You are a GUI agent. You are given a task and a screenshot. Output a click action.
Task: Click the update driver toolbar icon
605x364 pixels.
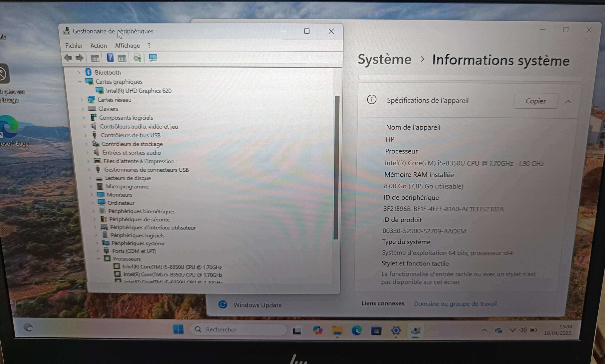click(x=138, y=58)
